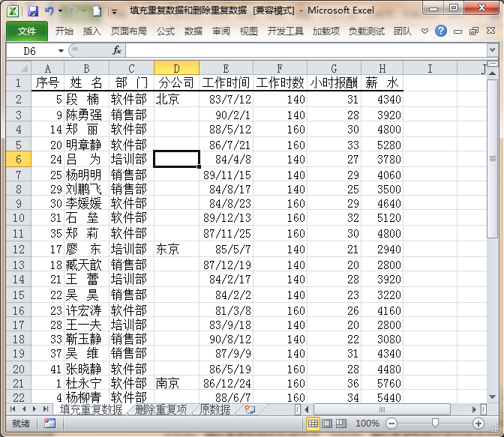The height and width of the screenshot is (437, 504).
Task: Switch to the 删除重复项 sheet tab
Action: [x=160, y=409]
